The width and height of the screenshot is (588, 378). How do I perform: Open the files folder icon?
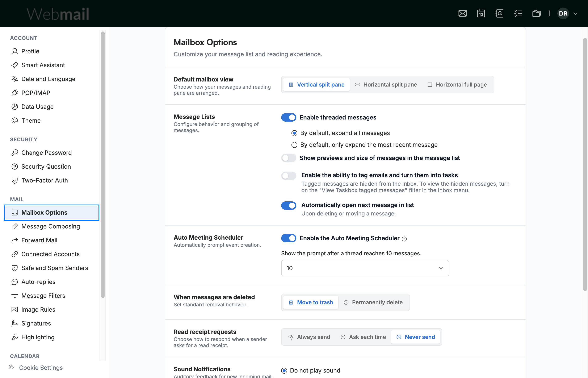537,13
